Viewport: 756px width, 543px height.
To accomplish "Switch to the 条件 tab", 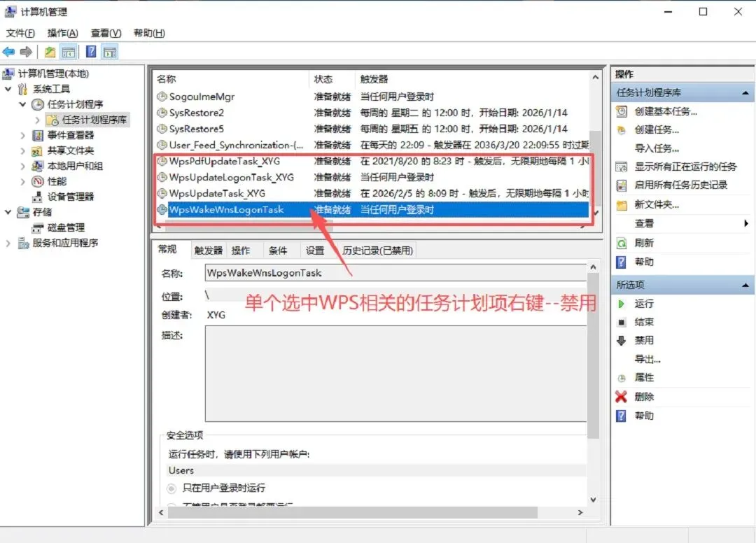I will (x=278, y=251).
